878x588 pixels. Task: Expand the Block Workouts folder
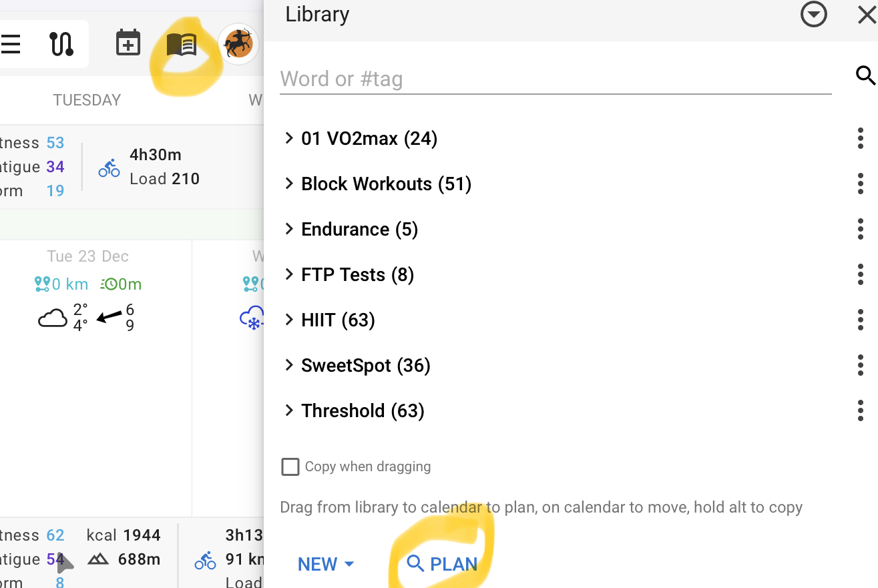(289, 184)
